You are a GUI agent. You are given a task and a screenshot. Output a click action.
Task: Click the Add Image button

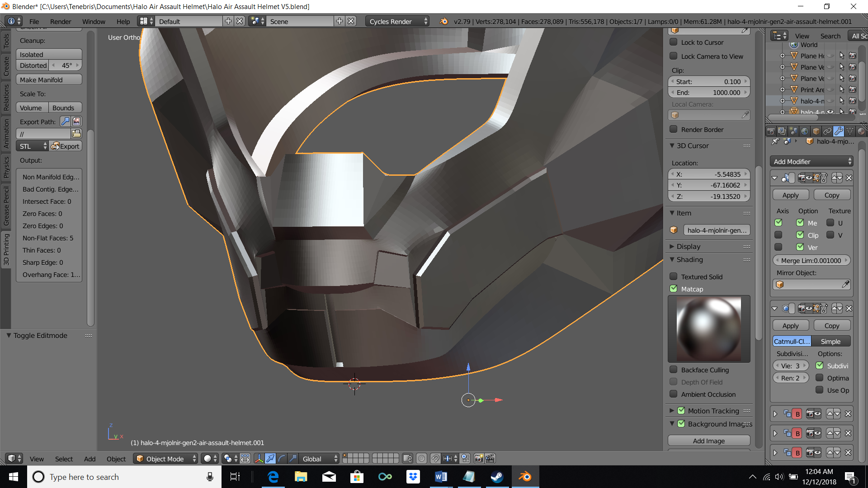709,441
